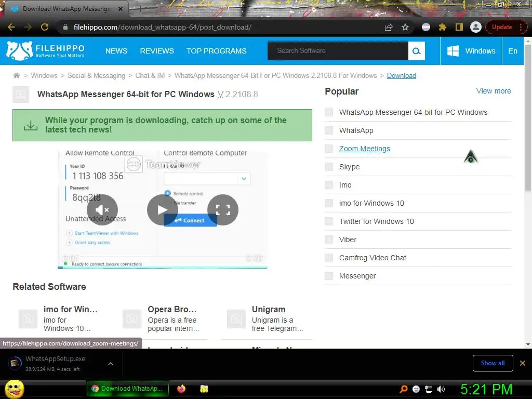Open TOP PROGRAMS menu
Screen dimensions: 532x399
[217, 51]
